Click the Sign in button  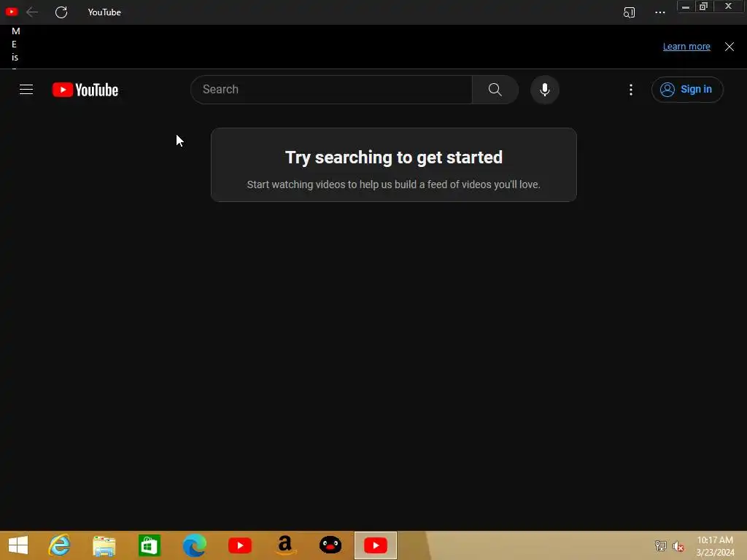coord(687,90)
